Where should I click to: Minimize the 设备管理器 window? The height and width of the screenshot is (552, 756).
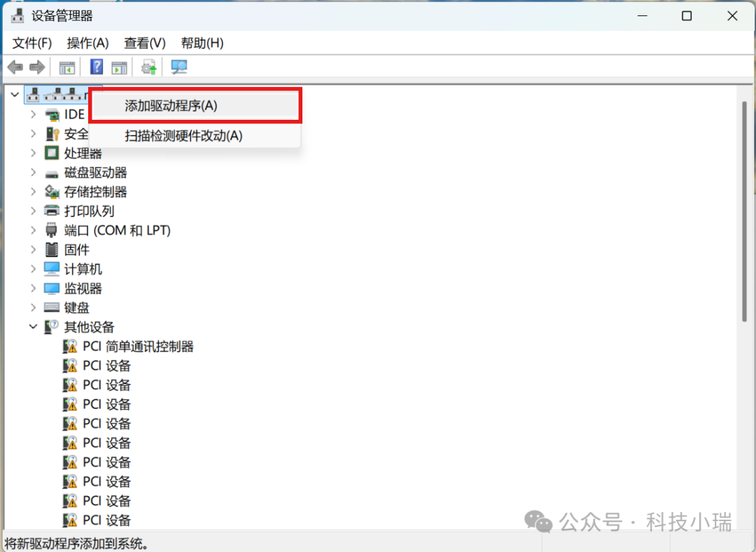(x=642, y=16)
